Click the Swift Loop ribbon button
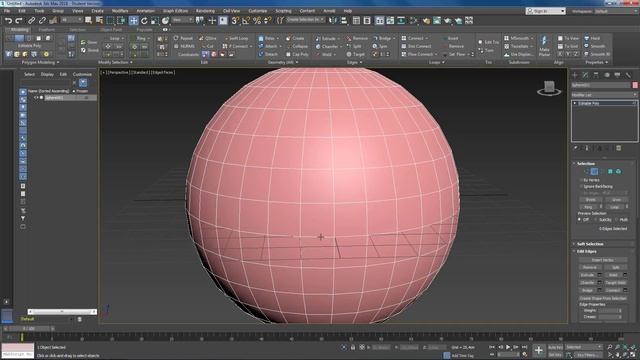This screenshot has height=360, width=640. (x=236, y=38)
